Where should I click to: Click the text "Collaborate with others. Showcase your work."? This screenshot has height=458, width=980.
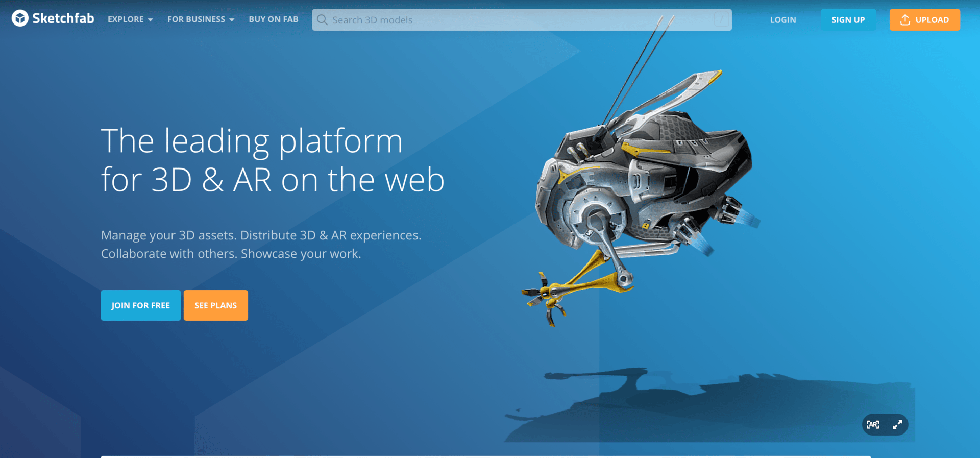(x=231, y=254)
